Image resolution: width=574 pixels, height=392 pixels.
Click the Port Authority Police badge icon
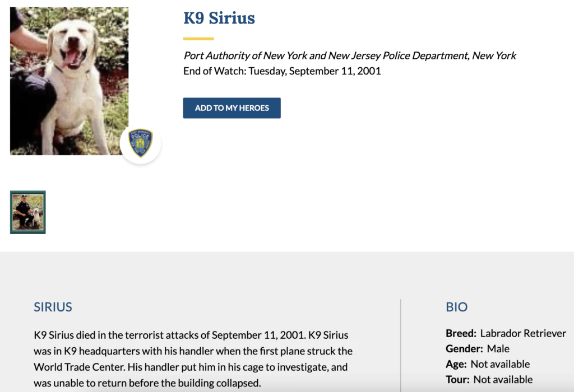click(140, 143)
